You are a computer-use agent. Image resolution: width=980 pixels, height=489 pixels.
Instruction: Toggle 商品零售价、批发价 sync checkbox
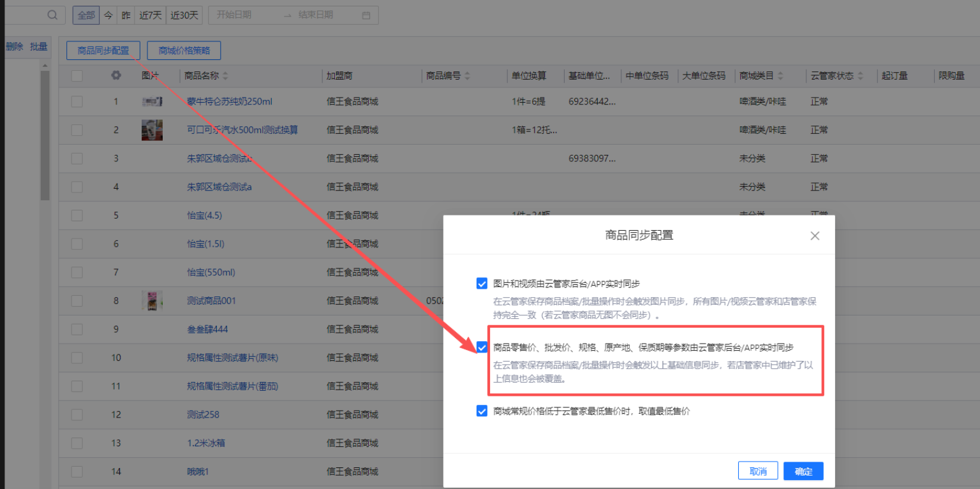[482, 347]
